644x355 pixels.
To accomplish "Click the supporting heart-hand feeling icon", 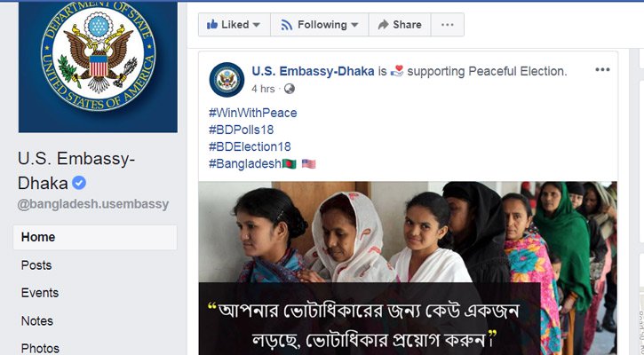I will pos(397,71).
